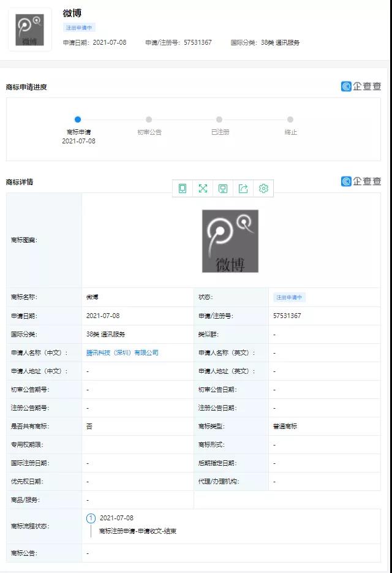This screenshot has height=573, width=392.
Task: Select the 初审公告 progress step dot
Action: (149, 120)
